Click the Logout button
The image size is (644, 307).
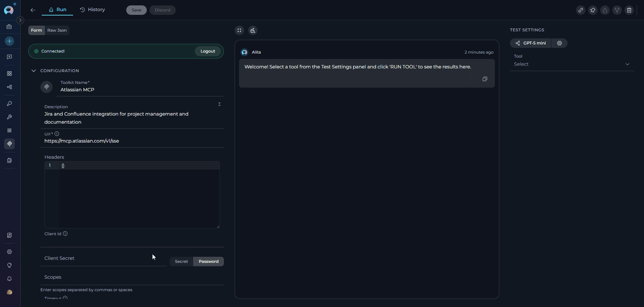(x=208, y=51)
